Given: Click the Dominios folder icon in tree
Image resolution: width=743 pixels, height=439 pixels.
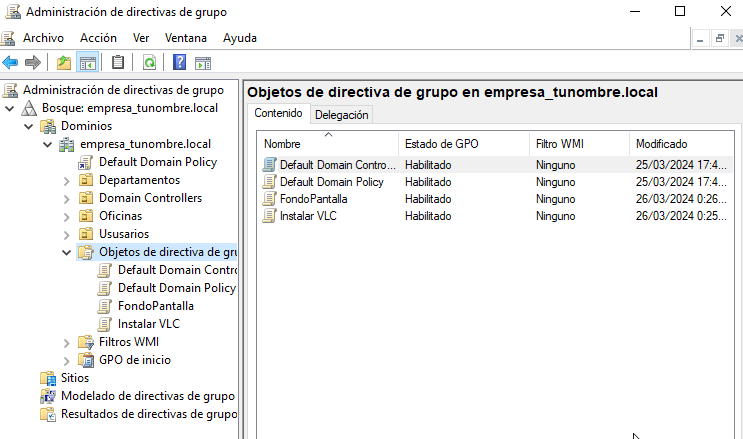Looking at the screenshot, I should pyautogui.click(x=48, y=127).
